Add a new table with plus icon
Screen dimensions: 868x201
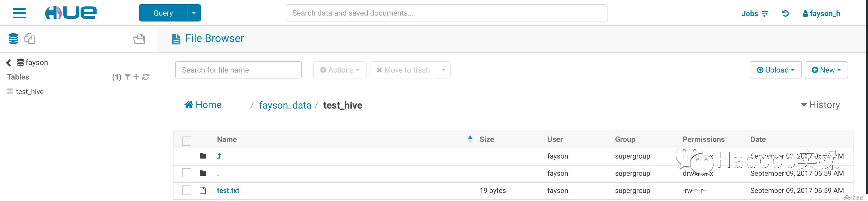(x=136, y=77)
